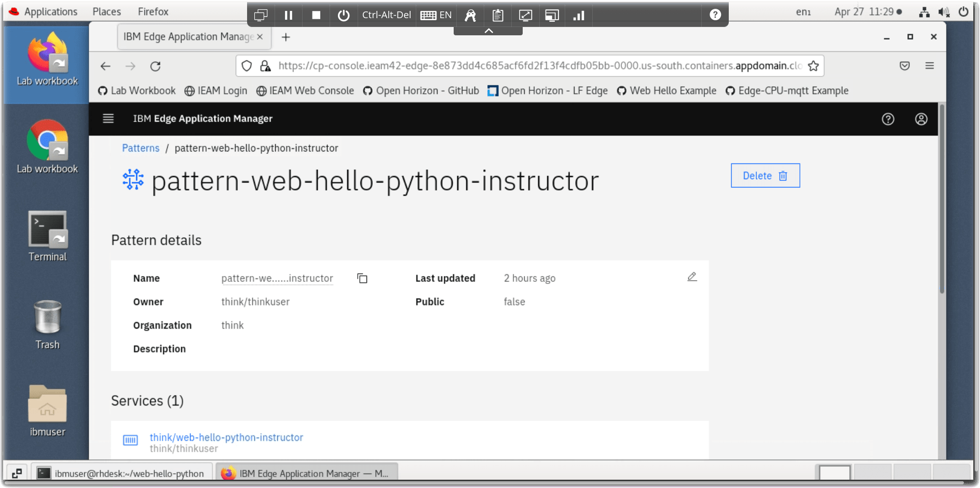
Task: Switch to the ibmuser@rhdesk terminal taskbar item
Action: coord(122,473)
